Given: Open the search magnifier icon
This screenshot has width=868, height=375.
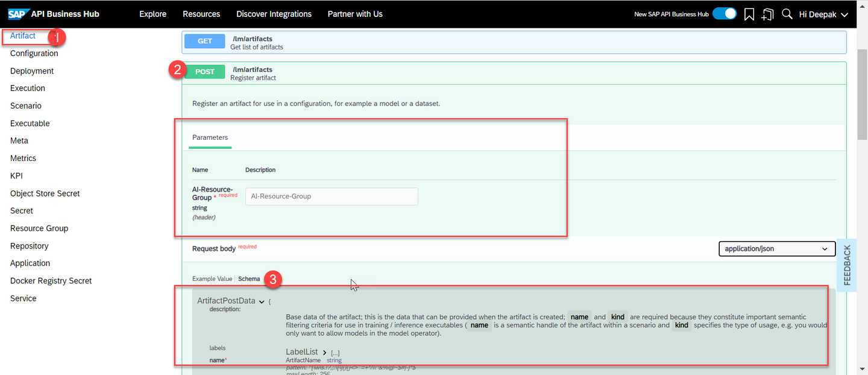Looking at the screenshot, I should [787, 14].
